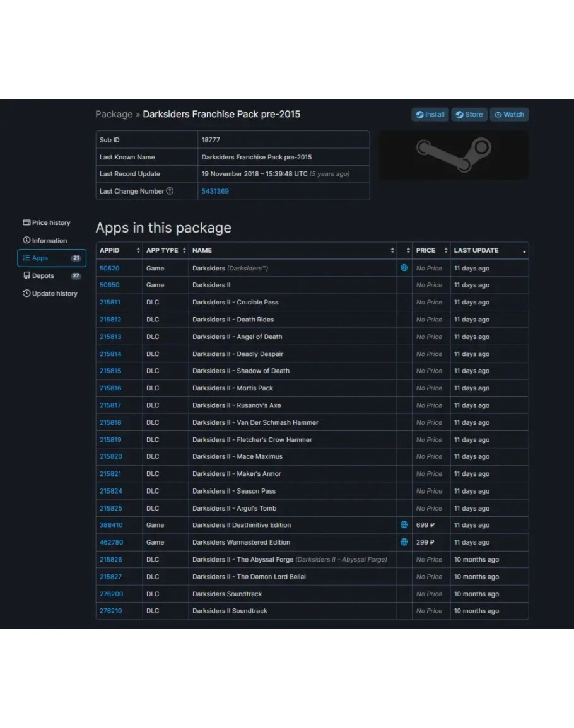This screenshot has width=574, height=728.
Task: Click globe icon beside Darksiders II Deathinitive Edition
Action: tap(404, 525)
